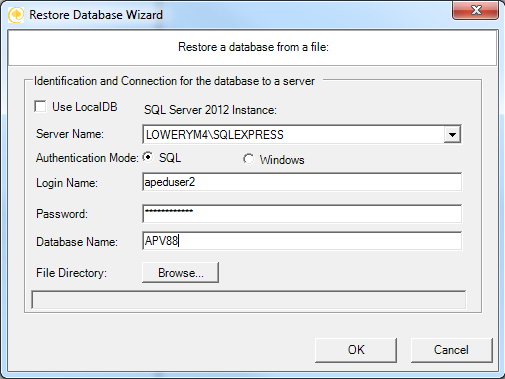Image resolution: width=505 pixels, height=379 pixels.
Task: Click the "Login Name:" label
Action: click(x=67, y=183)
